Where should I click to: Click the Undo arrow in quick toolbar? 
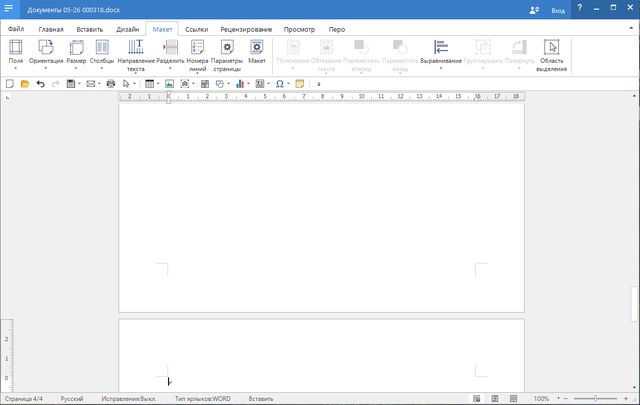point(40,84)
